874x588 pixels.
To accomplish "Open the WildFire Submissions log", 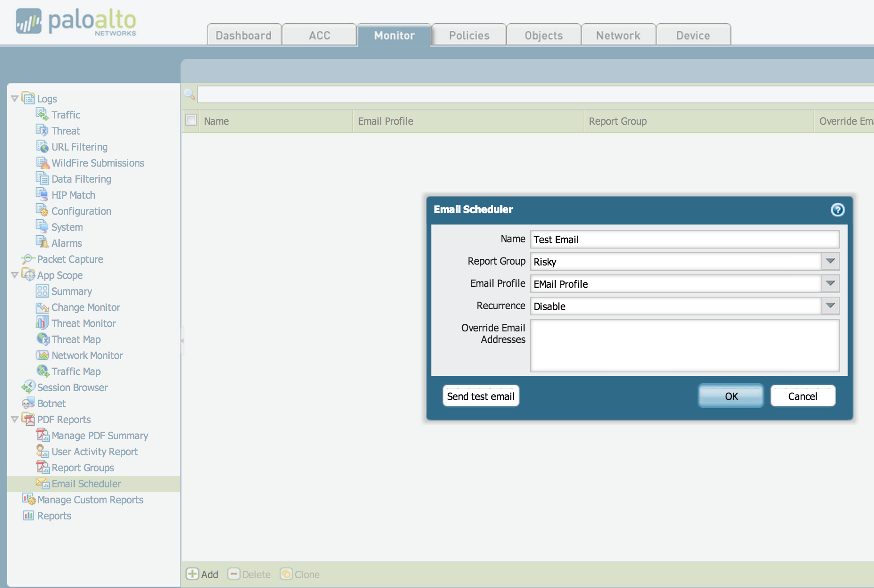I will click(42, 163).
